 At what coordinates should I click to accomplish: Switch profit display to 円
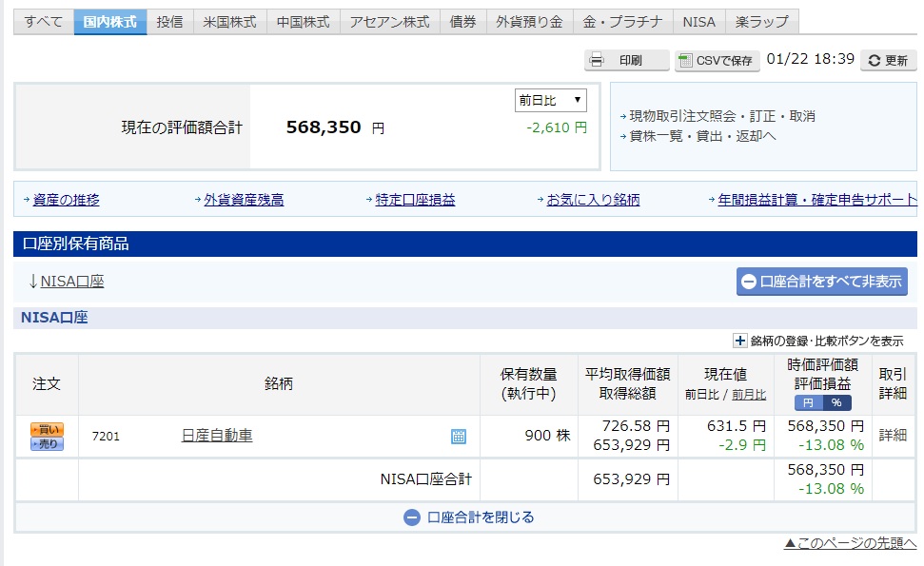pos(809,402)
